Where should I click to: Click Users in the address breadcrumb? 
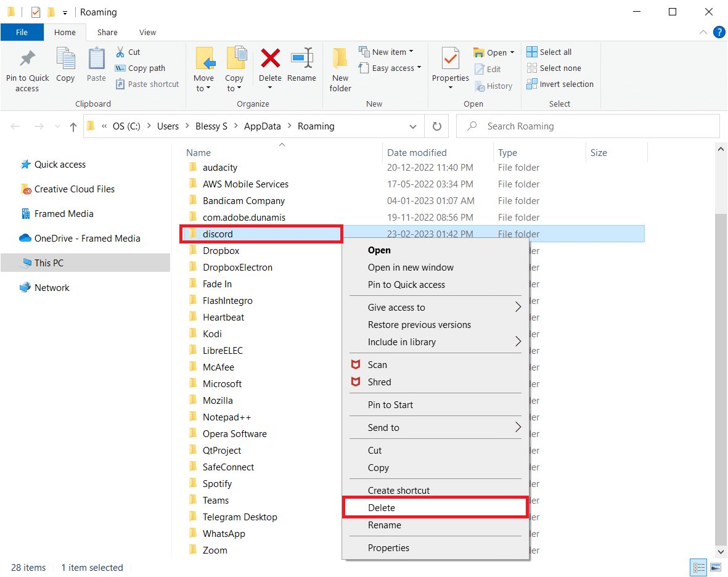click(x=168, y=126)
